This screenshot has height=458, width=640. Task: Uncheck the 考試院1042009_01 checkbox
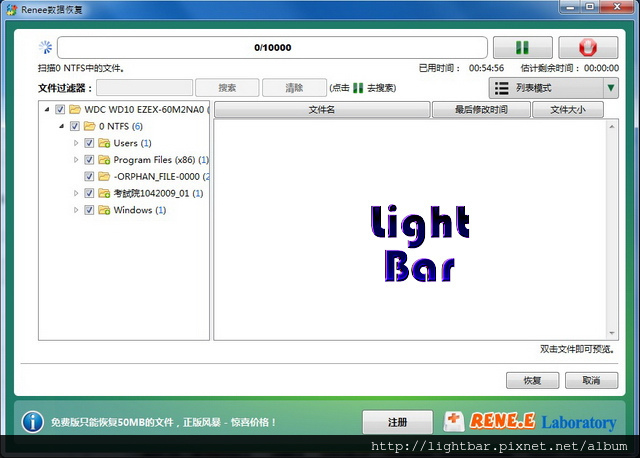(89, 193)
